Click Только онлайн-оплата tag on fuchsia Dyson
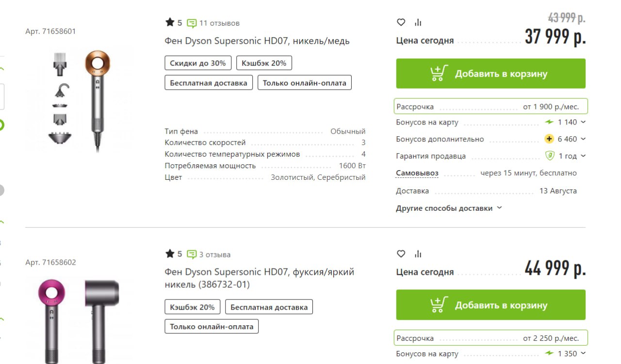The width and height of the screenshot is (621, 364). pos(212,327)
